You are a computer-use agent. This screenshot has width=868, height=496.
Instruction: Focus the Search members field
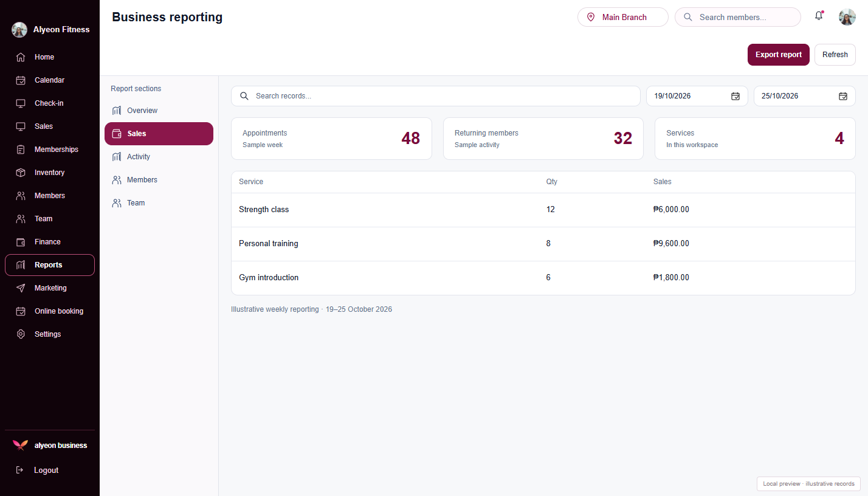pos(738,17)
